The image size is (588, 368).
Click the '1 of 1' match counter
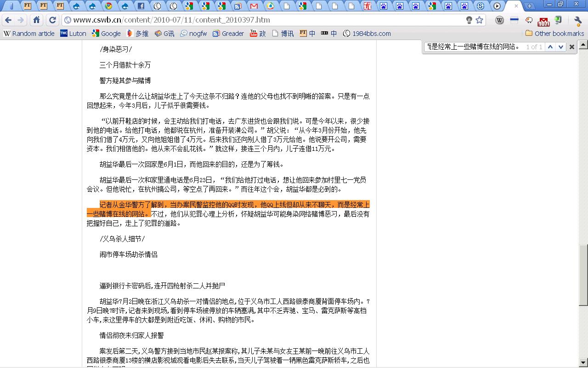[x=534, y=47]
